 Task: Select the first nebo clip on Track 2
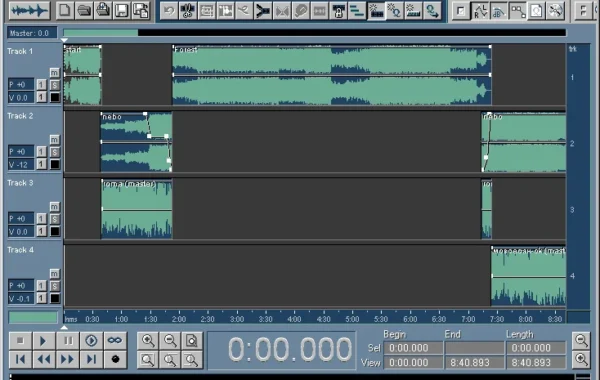pyautogui.click(x=136, y=142)
